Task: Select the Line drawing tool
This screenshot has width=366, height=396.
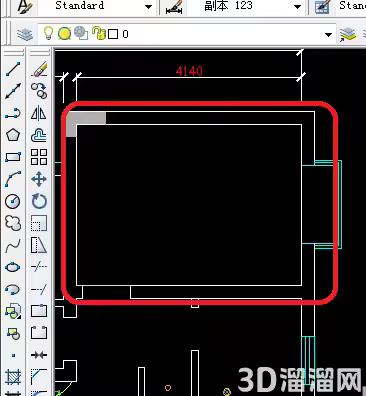Action: pyautogui.click(x=13, y=69)
